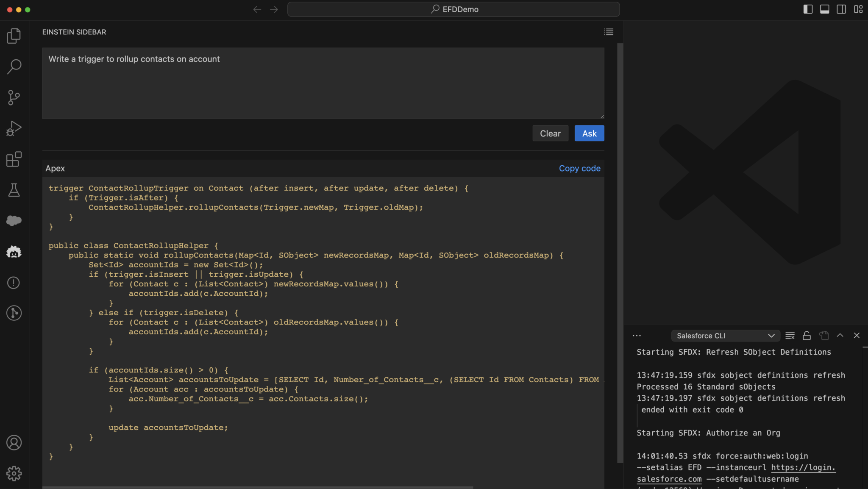Open the Run and Debug view
868x489 pixels.
(14, 128)
